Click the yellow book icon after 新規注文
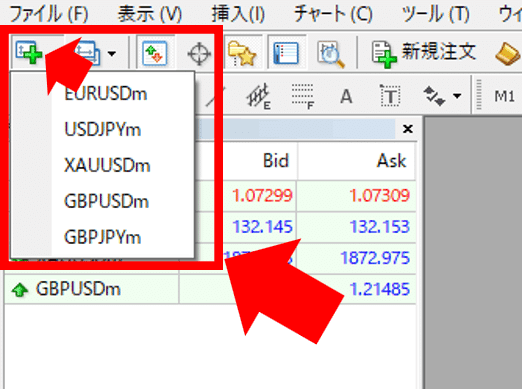This screenshot has width=522, height=389. (x=508, y=54)
